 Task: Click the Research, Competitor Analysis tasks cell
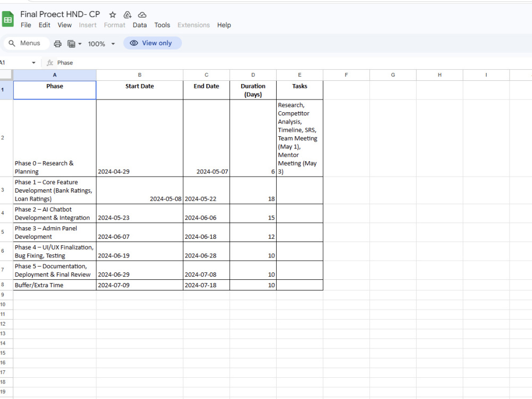300,138
